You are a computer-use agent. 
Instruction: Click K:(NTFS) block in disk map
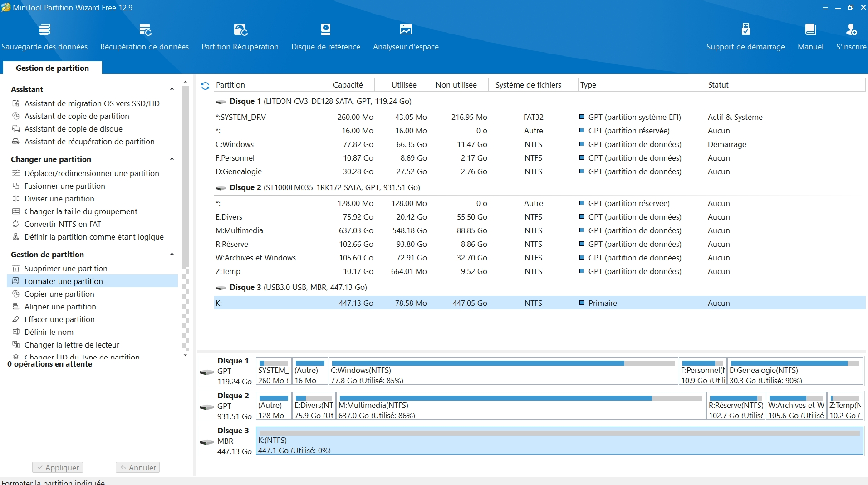pos(559,441)
